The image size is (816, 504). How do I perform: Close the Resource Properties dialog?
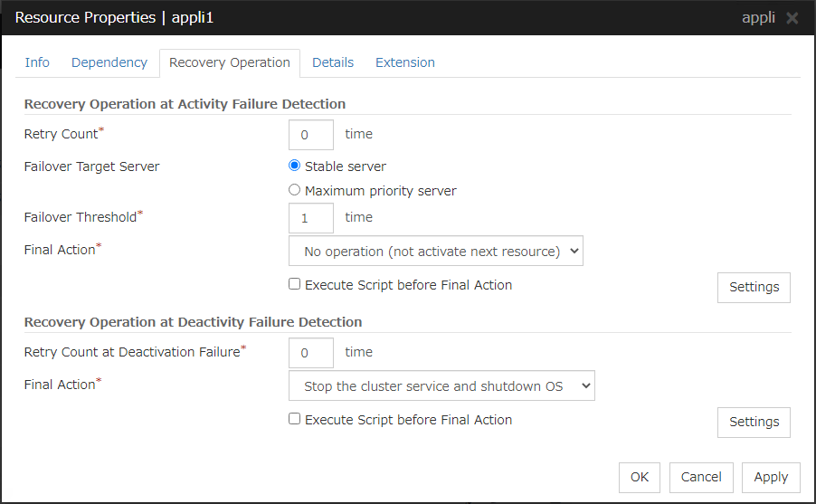coord(792,18)
